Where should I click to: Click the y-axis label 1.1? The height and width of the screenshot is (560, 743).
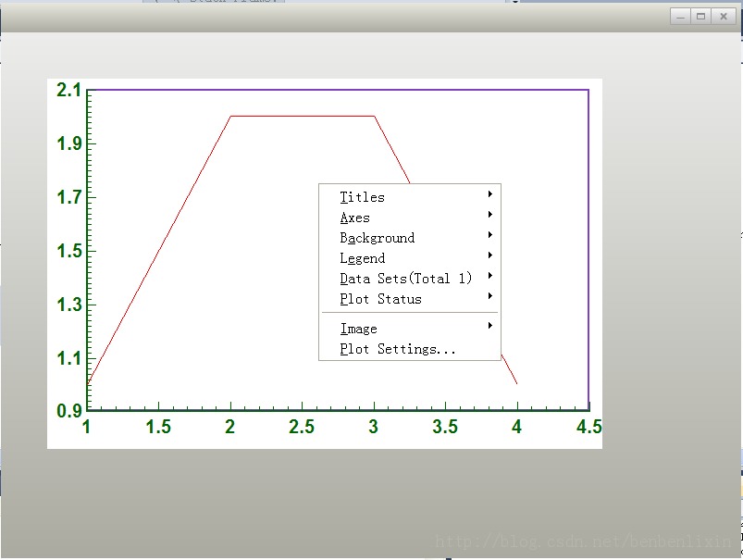coord(68,358)
